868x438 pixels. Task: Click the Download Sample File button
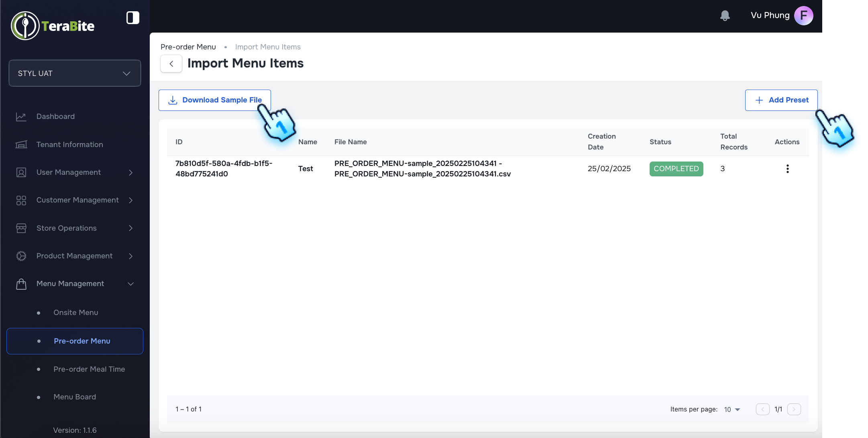[214, 100]
